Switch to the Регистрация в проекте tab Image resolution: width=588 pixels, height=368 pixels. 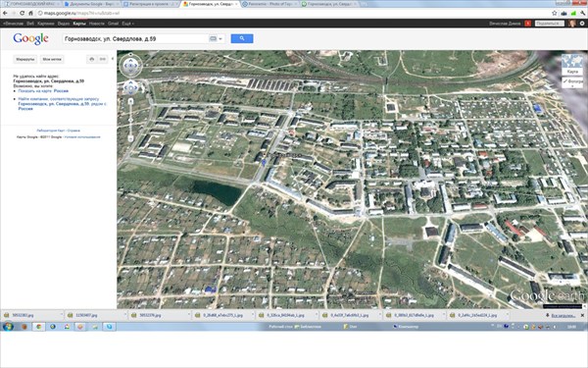click(x=150, y=4)
